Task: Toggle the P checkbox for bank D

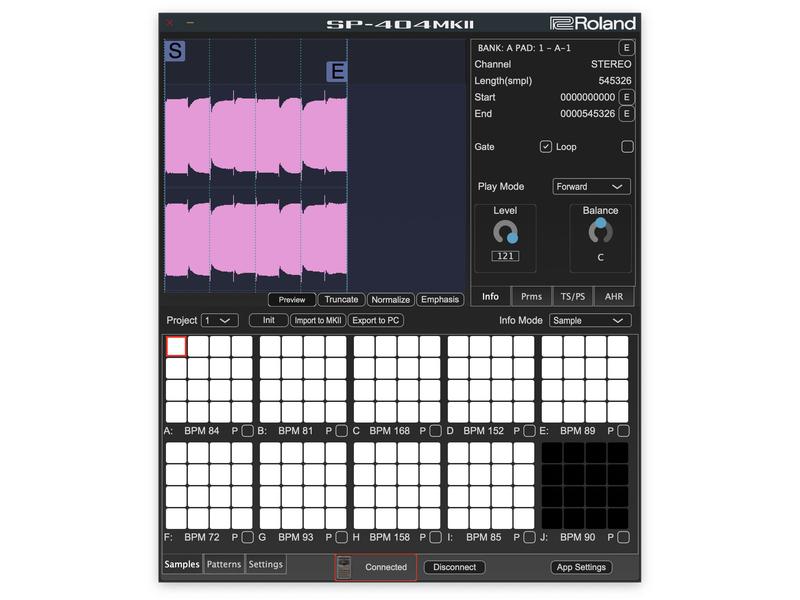Action: (530, 431)
